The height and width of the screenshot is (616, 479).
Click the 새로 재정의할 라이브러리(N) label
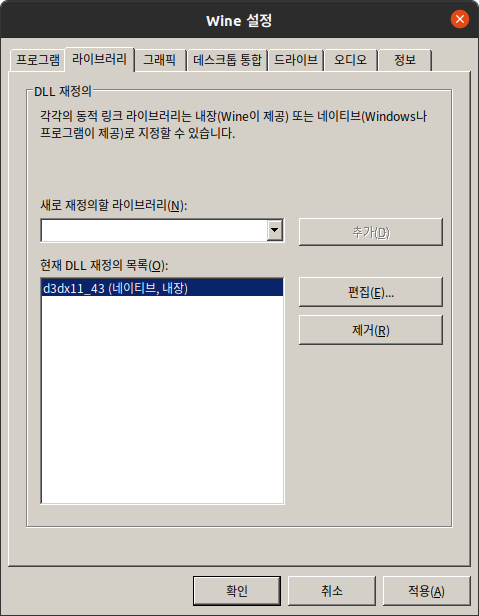(114, 205)
